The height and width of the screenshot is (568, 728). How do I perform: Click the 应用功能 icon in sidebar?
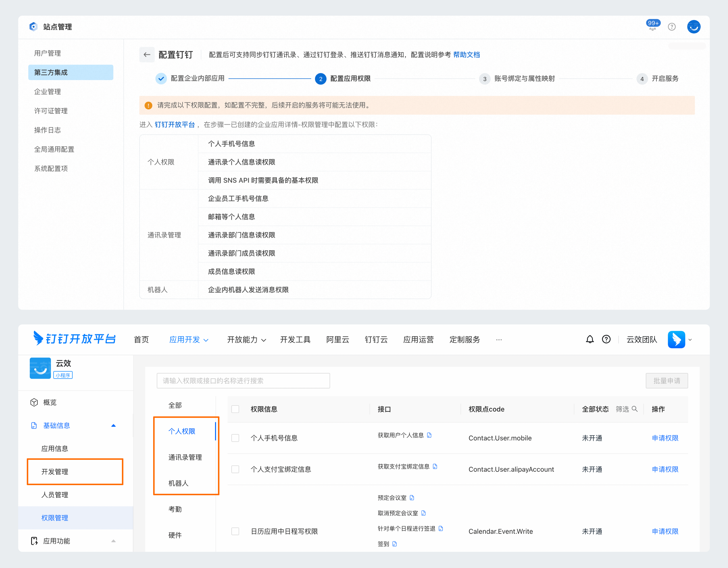point(34,541)
